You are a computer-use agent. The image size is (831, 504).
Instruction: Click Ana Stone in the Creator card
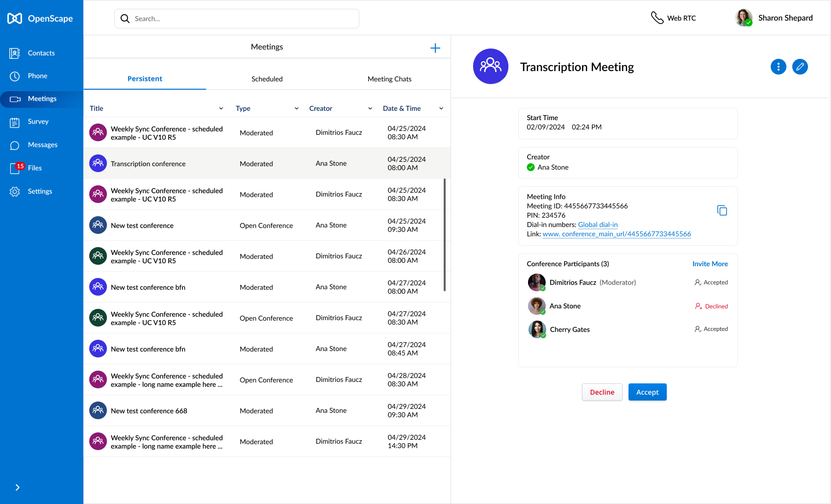click(x=553, y=167)
